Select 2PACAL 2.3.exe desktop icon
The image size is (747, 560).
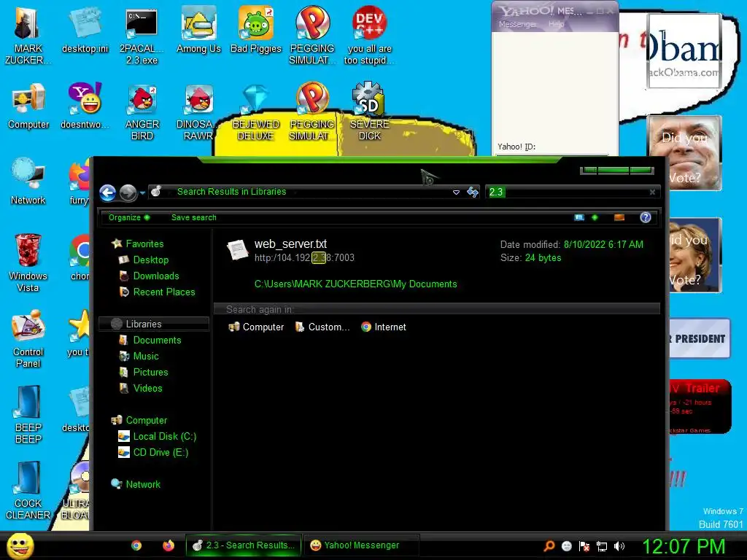pos(142,35)
